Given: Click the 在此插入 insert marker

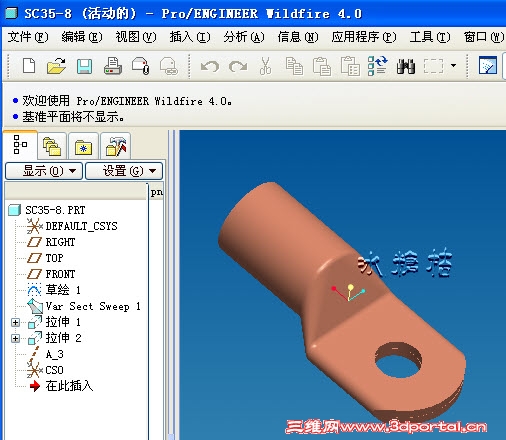Looking at the screenshot, I should (61, 386).
